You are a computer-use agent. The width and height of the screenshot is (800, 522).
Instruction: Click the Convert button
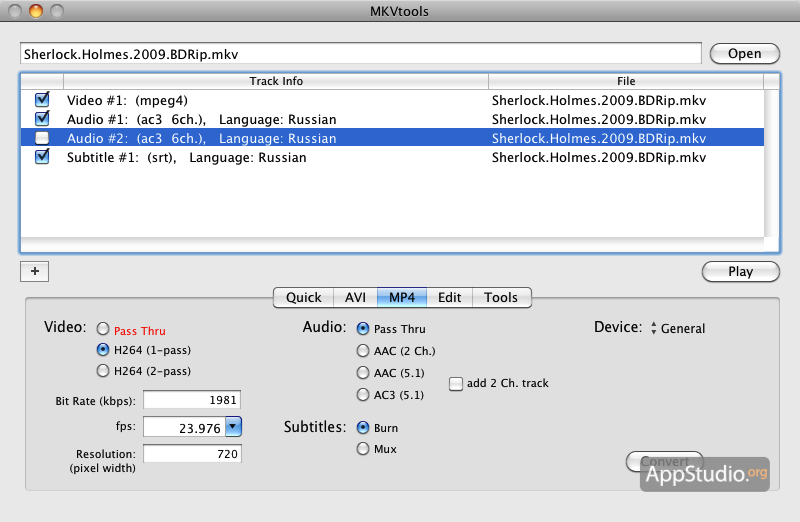665,461
